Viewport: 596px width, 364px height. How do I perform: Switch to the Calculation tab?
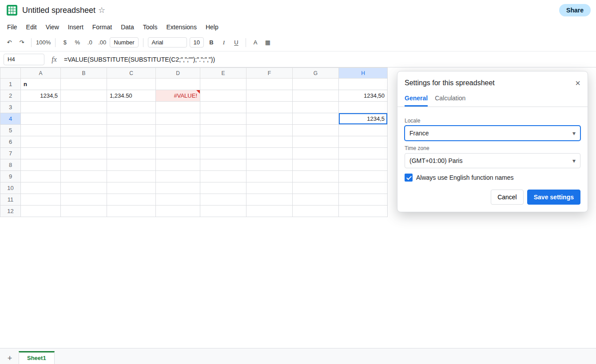450,98
